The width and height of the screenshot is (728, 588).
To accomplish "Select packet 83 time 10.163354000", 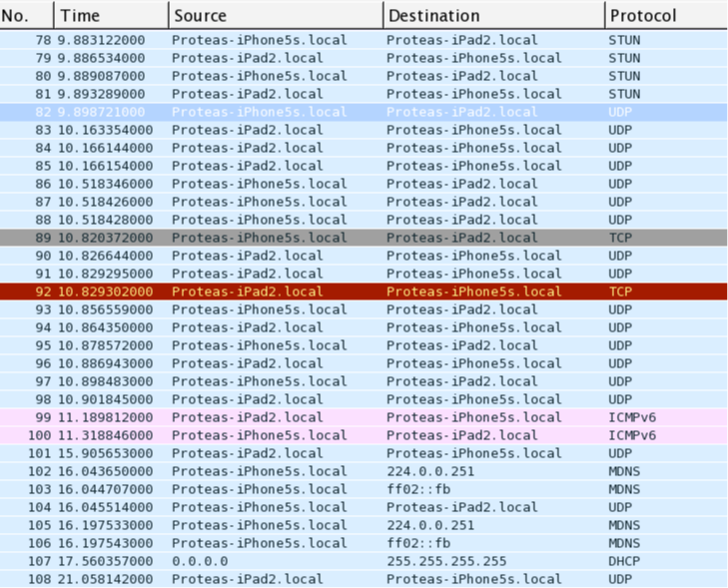I will pos(106,130).
